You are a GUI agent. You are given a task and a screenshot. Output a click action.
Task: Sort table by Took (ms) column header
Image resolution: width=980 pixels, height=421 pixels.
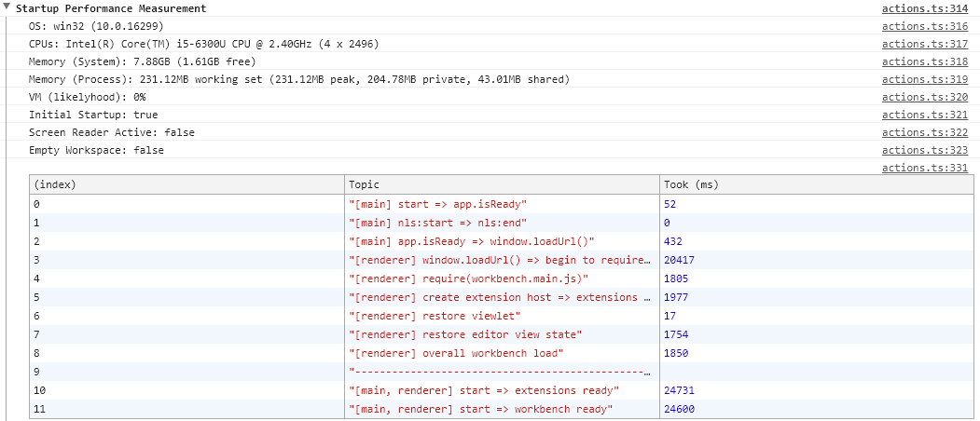(815, 185)
